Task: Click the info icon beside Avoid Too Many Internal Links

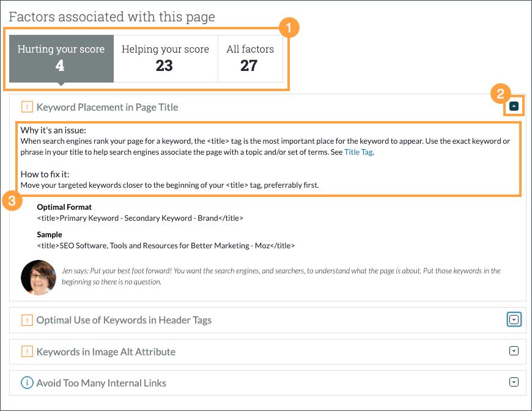Action: click(26, 383)
